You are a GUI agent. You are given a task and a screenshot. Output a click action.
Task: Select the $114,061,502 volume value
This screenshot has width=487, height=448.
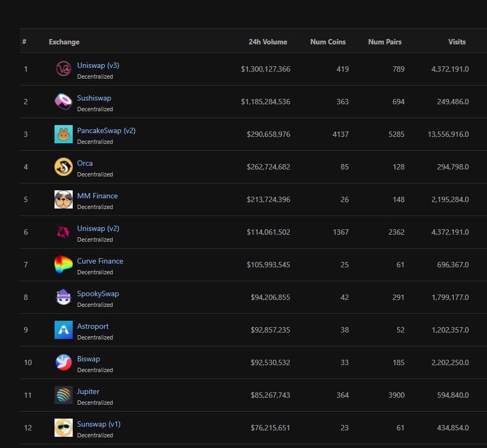click(x=268, y=232)
